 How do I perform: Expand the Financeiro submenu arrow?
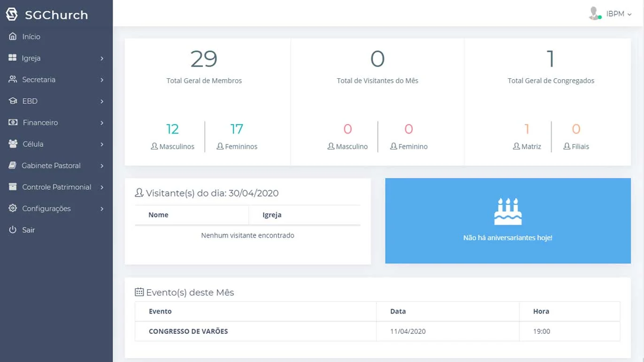[x=102, y=123]
